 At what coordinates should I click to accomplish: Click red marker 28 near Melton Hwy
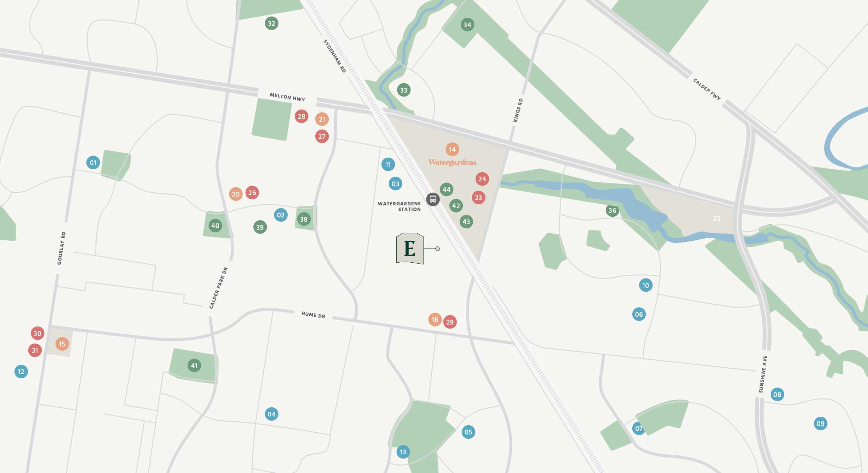(301, 116)
